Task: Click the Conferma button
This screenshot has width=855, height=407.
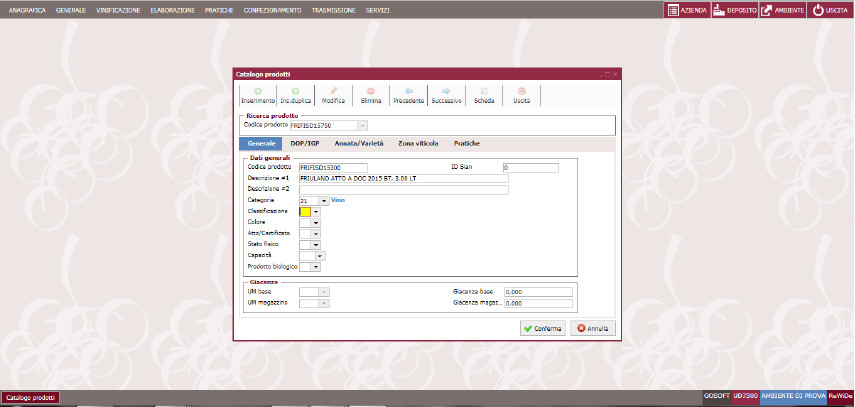Action: click(x=542, y=328)
